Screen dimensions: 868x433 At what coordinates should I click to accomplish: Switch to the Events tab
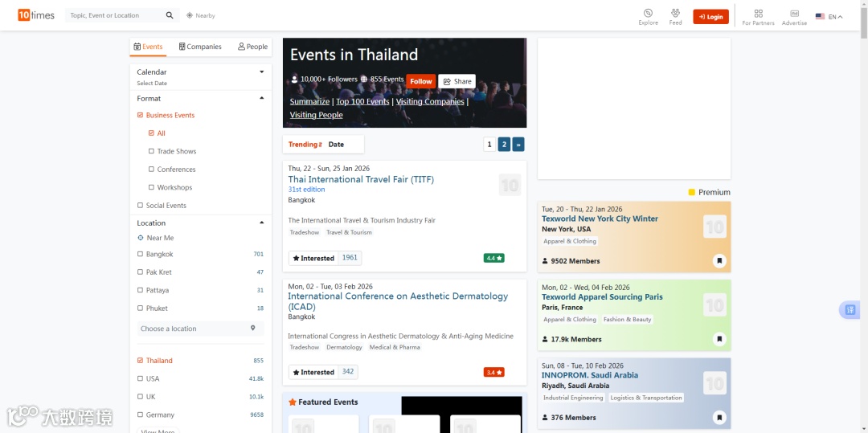tap(149, 47)
